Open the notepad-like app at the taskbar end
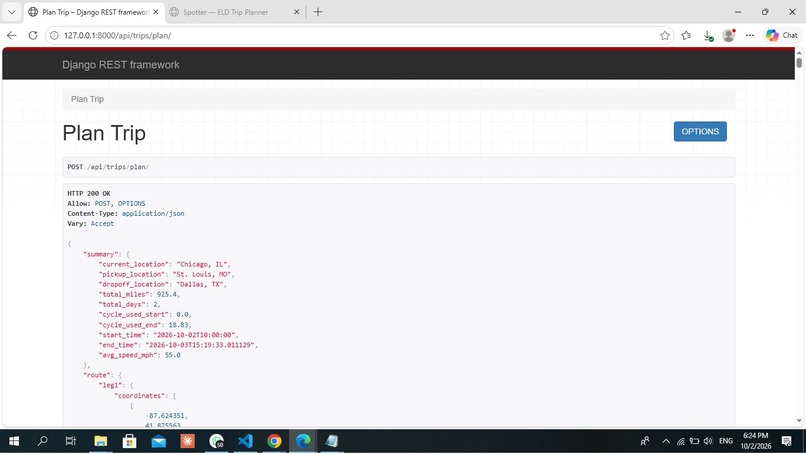Screen dimensions: 806x454 pyautogui.click(x=332, y=441)
